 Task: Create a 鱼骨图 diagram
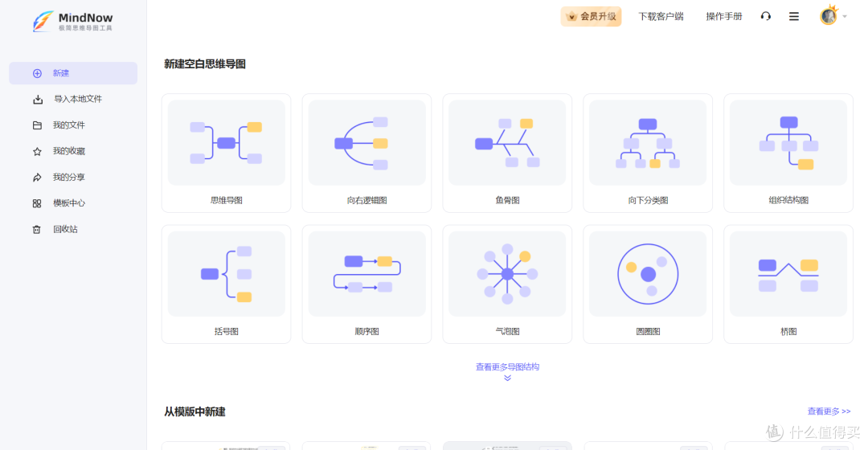[507, 153]
